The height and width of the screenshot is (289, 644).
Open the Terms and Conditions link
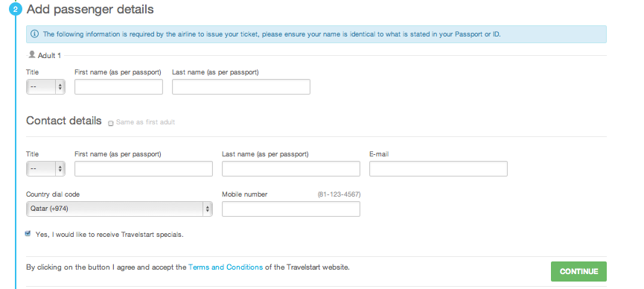(x=226, y=267)
